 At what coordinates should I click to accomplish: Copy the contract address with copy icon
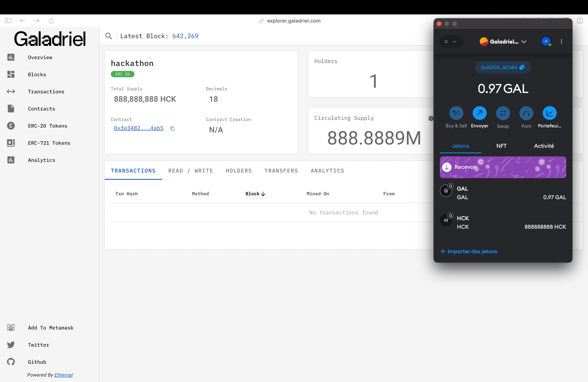pyautogui.click(x=172, y=129)
